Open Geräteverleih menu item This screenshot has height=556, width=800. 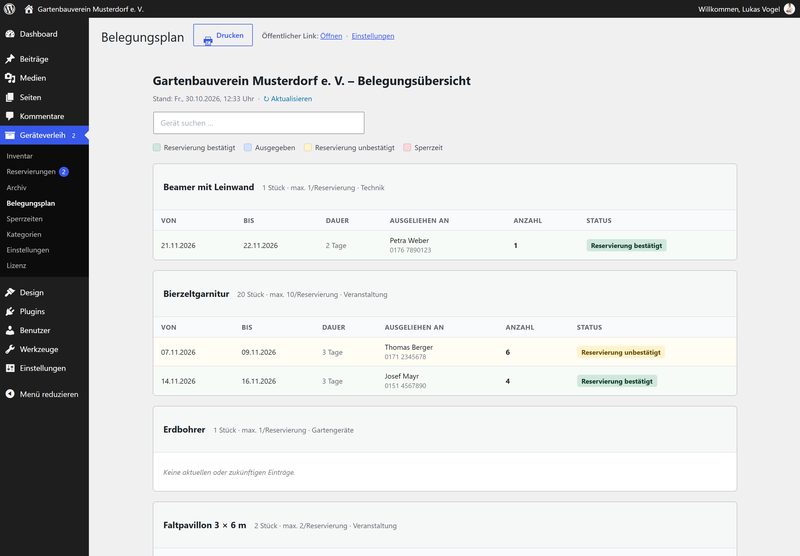[x=44, y=135]
